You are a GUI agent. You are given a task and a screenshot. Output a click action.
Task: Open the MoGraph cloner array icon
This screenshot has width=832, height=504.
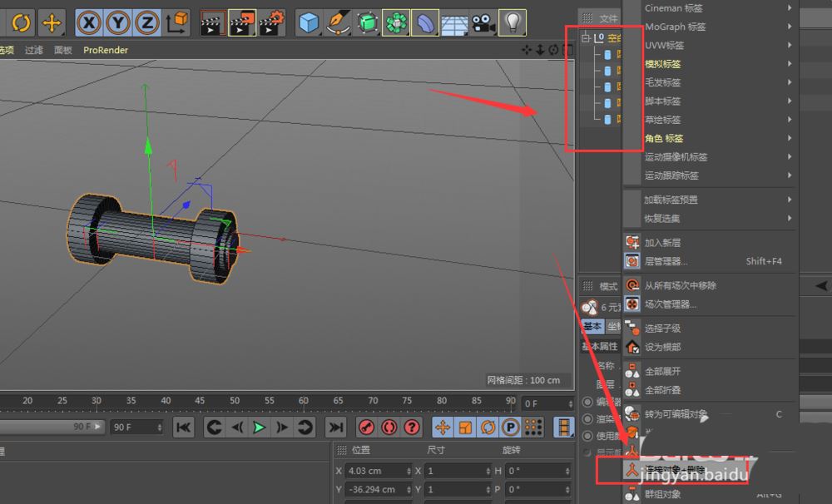(396, 22)
